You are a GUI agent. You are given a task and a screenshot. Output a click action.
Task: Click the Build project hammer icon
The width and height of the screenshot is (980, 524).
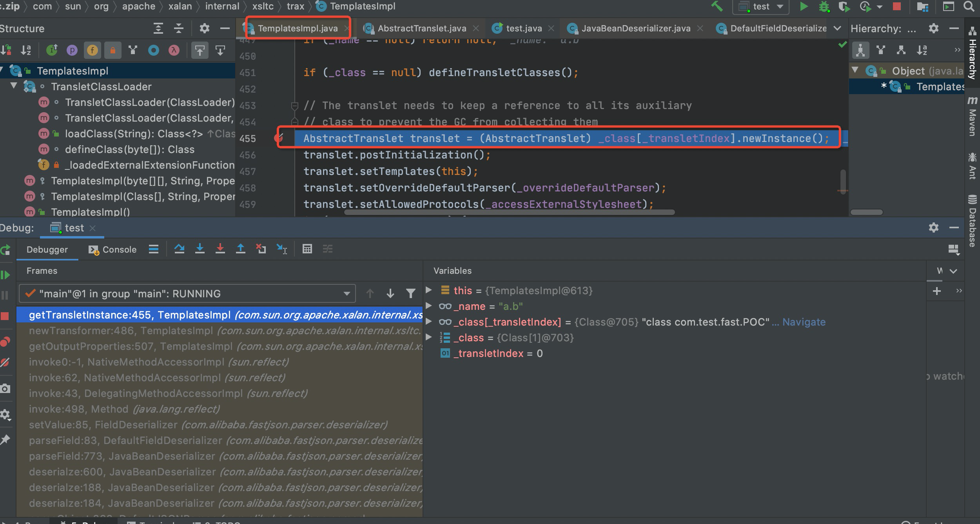point(717,6)
